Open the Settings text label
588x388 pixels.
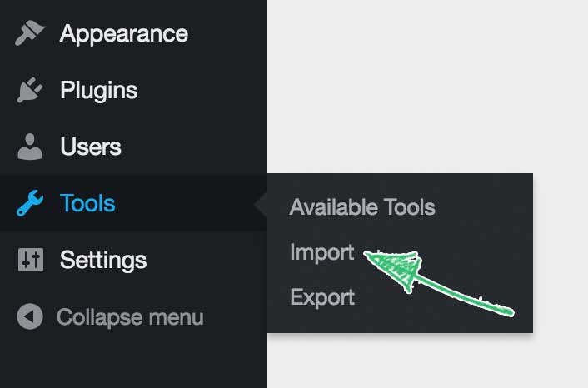103,260
